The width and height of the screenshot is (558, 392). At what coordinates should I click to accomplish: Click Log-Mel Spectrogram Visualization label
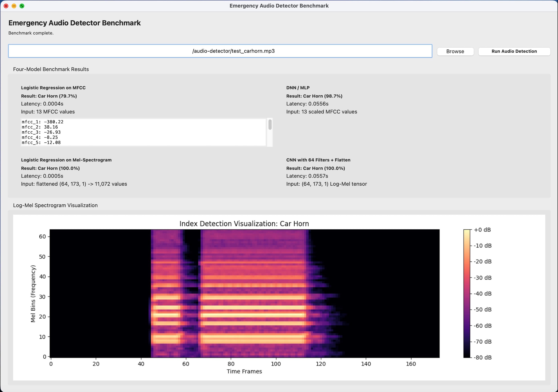pos(55,205)
